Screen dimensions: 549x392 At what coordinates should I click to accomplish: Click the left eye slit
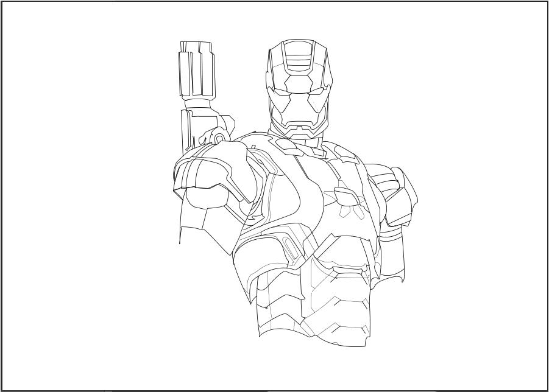pyautogui.click(x=283, y=90)
